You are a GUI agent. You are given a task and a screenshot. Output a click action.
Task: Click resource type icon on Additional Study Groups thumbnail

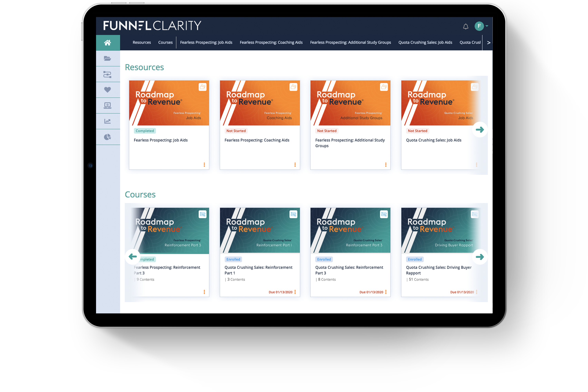(x=384, y=87)
